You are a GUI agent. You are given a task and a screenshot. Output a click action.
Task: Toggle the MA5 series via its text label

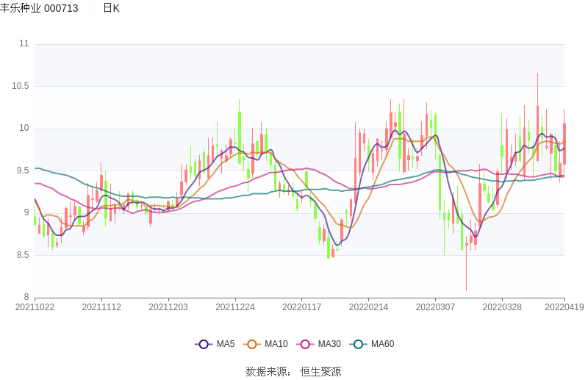(225, 344)
